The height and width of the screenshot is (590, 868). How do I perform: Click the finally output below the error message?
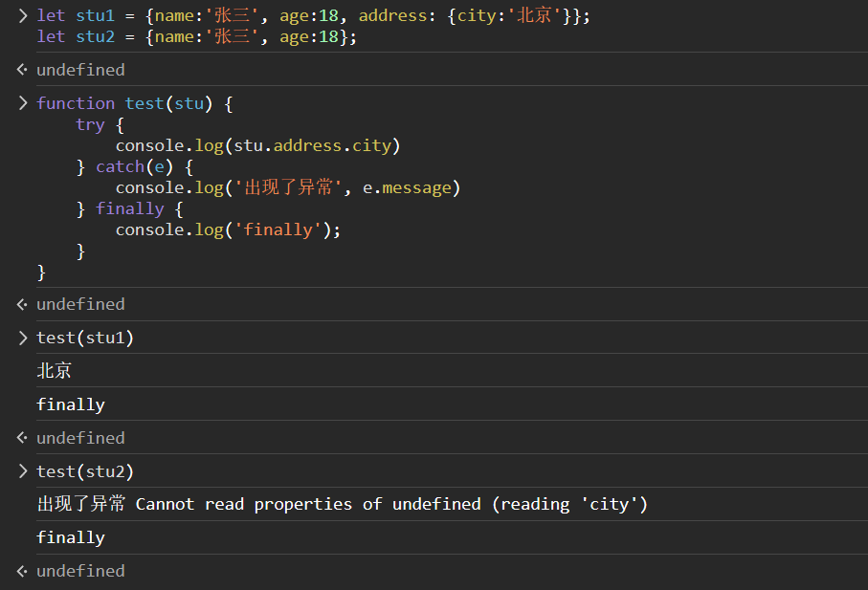pos(71,537)
